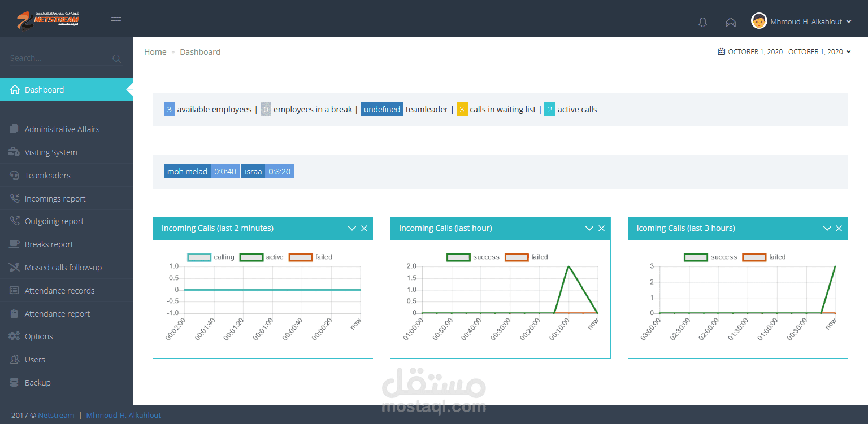This screenshot has width=868, height=424.
Task: Open Visiting System menu item
Action: [66, 152]
